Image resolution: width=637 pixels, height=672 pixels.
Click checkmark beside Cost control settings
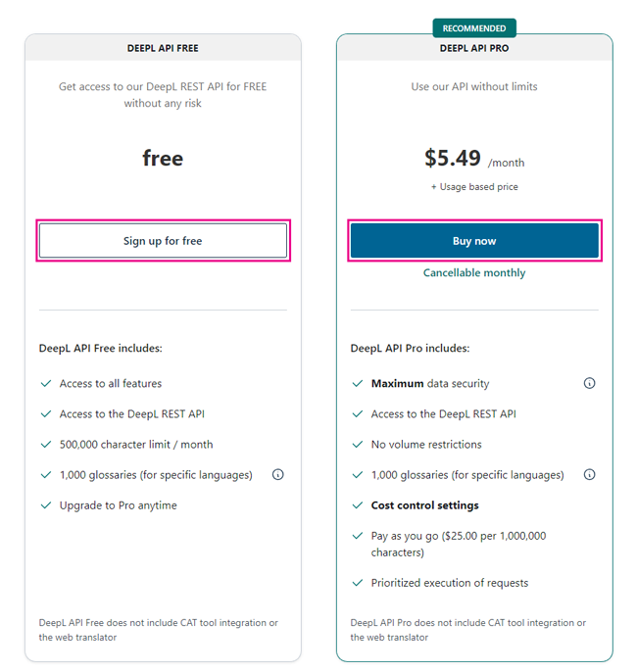[357, 505]
